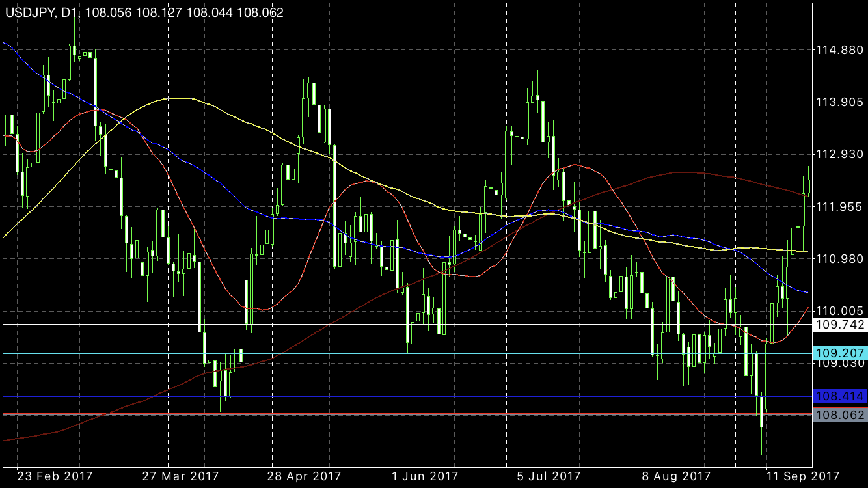Viewport: 868px width, 488px height.
Task: Click the 111.955 price scale value
Action: [x=839, y=206]
